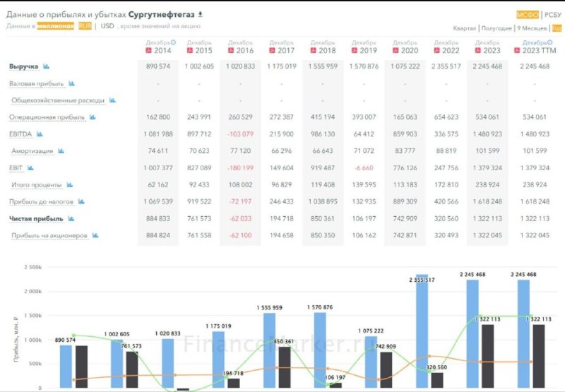The image size is (565, 392).
Task: Select RUB currency
Action: pyautogui.click(x=85, y=26)
